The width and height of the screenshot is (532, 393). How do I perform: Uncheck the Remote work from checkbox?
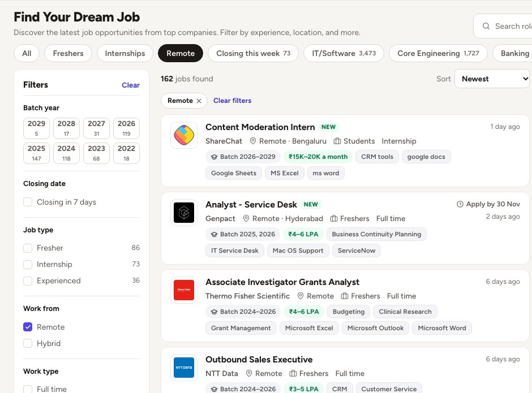point(28,327)
